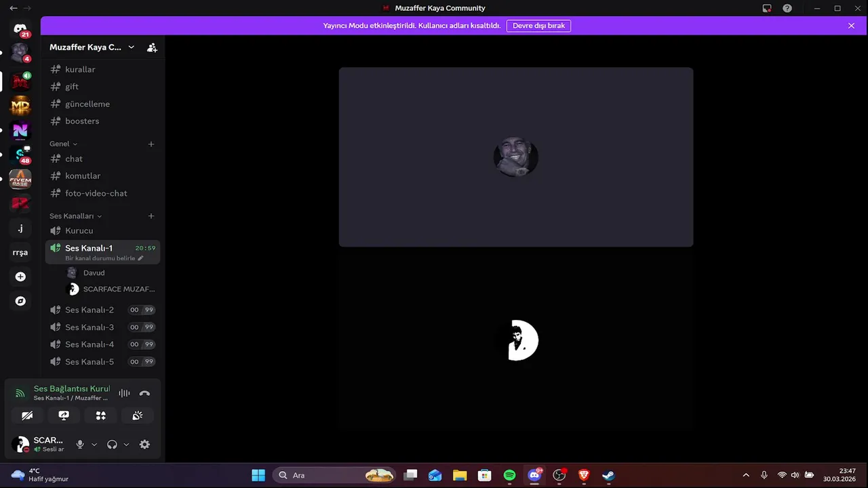This screenshot has width=868, height=488.
Task: Open the MD server icon
Action: click(x=20, y=106)
